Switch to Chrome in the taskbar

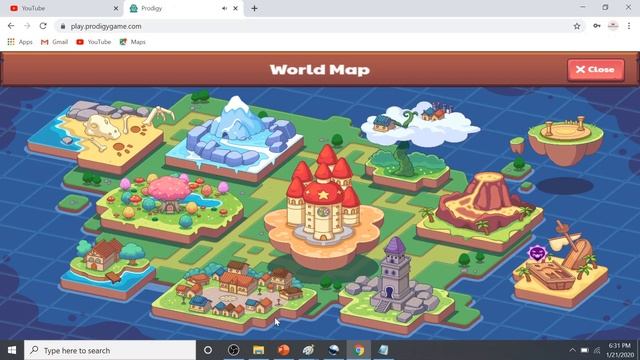(x=359, y=350)
